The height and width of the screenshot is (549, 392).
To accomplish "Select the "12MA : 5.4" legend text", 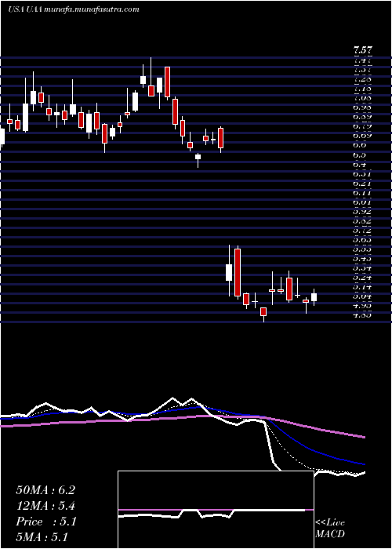I will [45, 506].
